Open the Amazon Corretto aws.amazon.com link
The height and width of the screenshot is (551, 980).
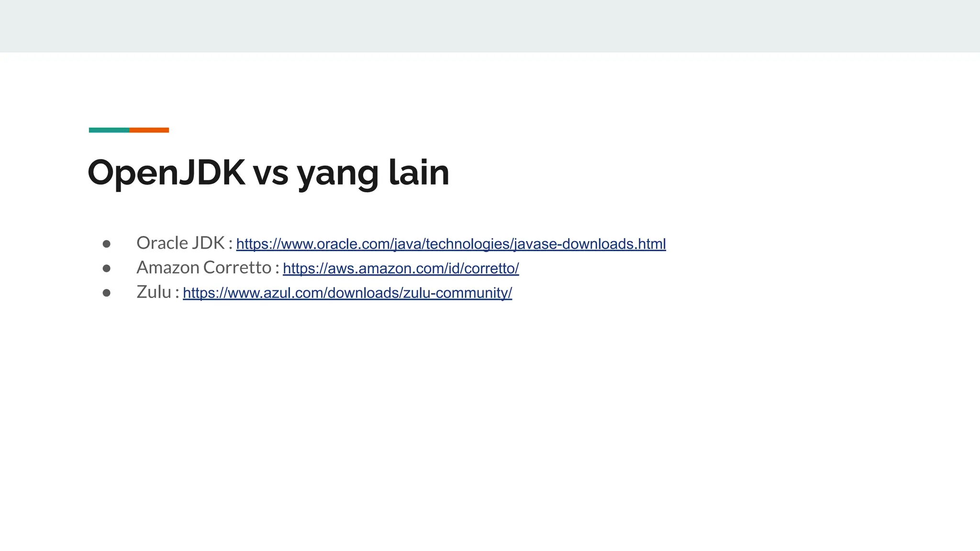click(x=401, y=268)
